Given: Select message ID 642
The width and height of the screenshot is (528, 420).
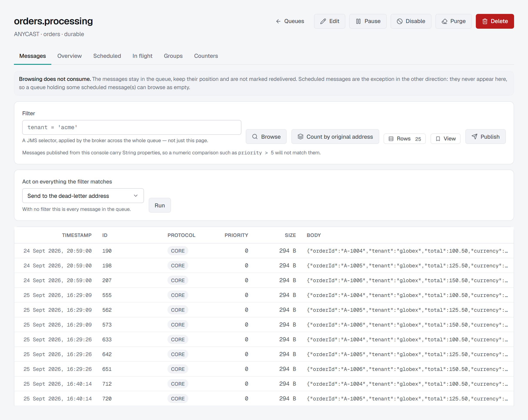Looking at the screenshot, I should point(107,354).
